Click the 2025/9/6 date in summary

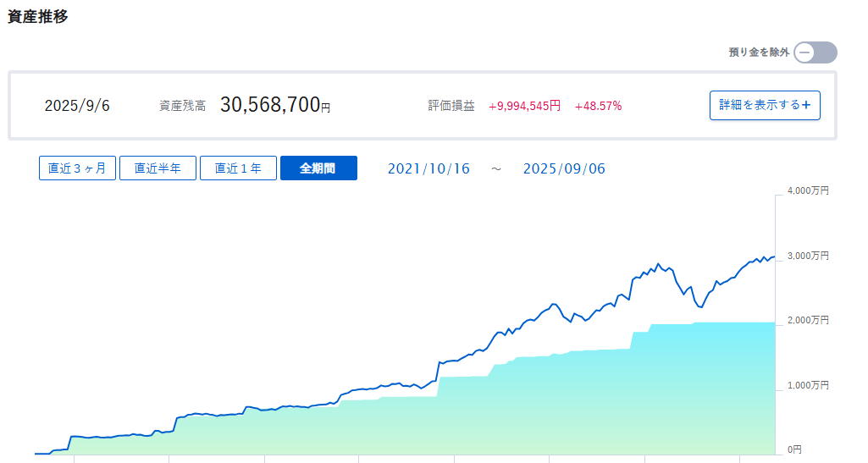point(77,106)
